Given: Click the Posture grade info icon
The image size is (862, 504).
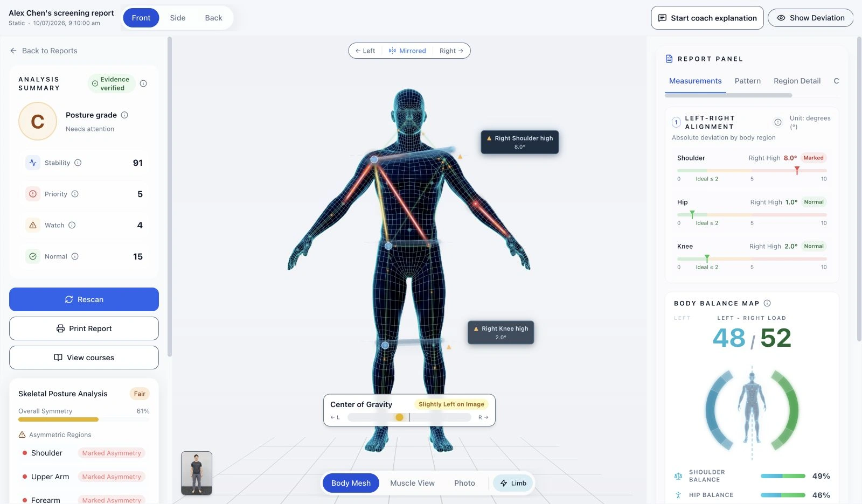Looking at the screenshot, I should coord(124,115).
